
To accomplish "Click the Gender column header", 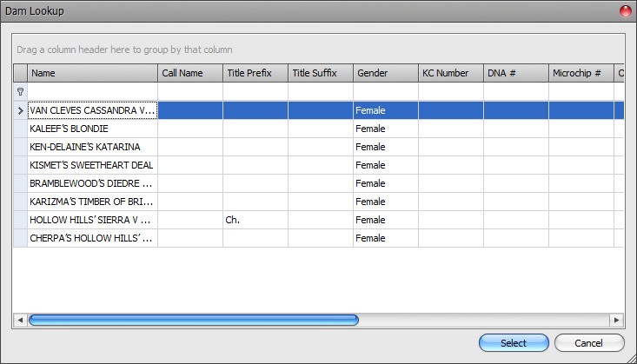I will pos(386,73).
